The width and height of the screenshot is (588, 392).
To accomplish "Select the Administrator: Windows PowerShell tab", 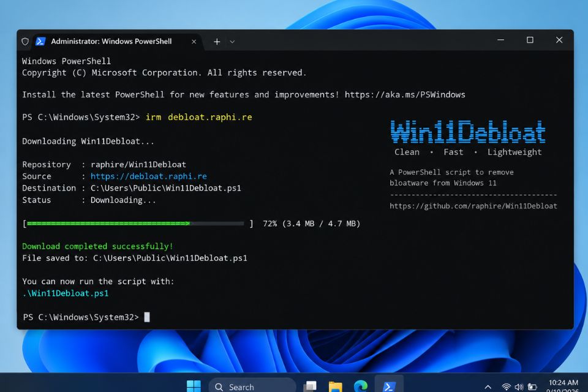I will tap(117, 41).
